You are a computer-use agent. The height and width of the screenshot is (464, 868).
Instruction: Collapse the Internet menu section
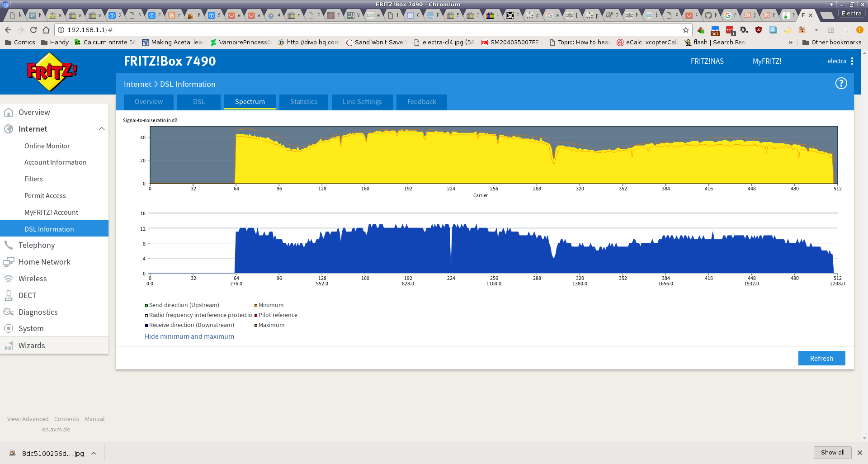tap(102, 129)
